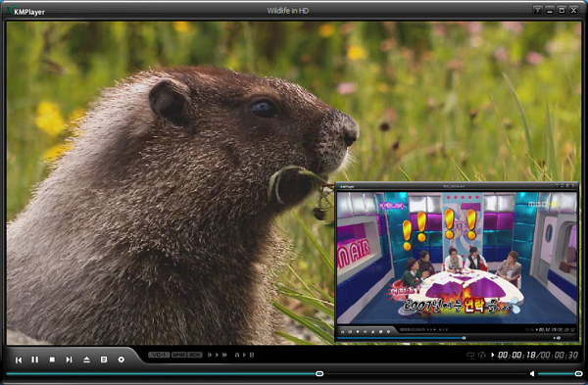
Task: Skip to the next track
Action: (x=69, y=360)
